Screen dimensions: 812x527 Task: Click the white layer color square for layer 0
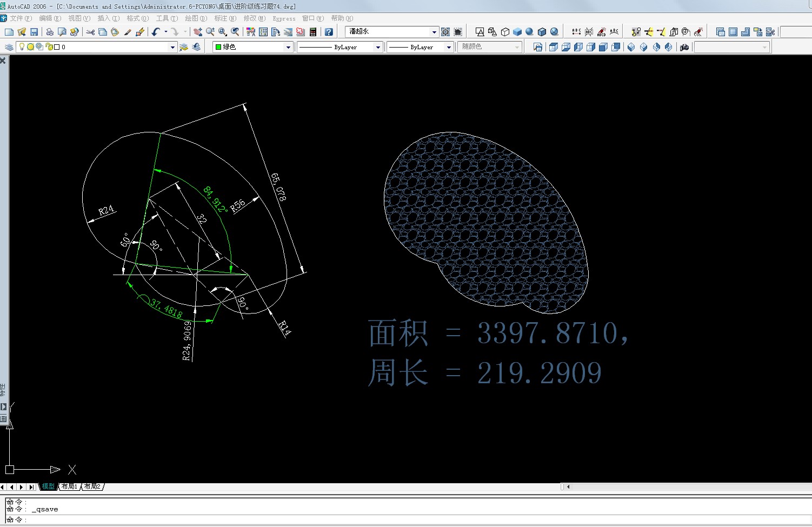pyautogui.click(x=57, y=47)
